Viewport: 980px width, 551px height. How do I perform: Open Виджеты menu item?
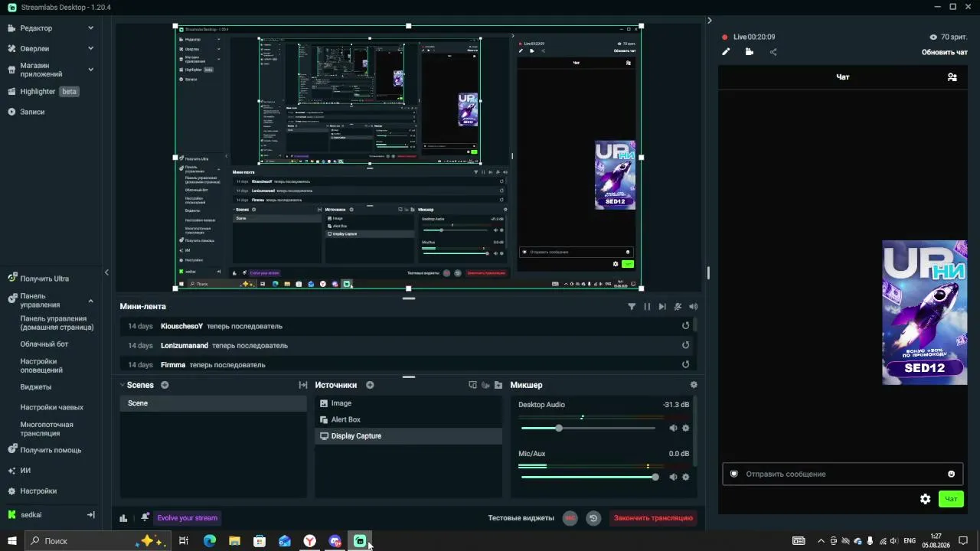tap(36, 387)
